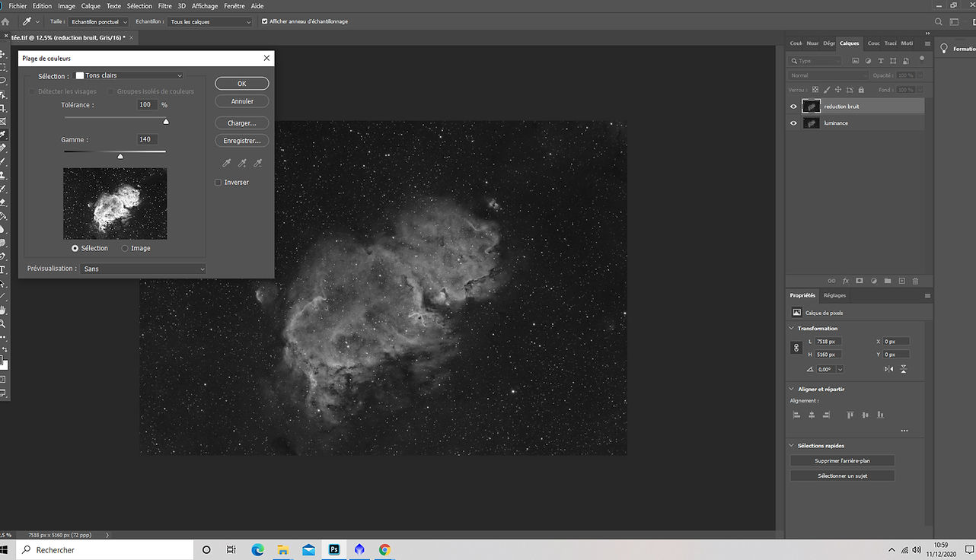The width and height of the screenshot is (976, 560).
Task: Click the align horizontal centers icon
Action: (812, 415)
